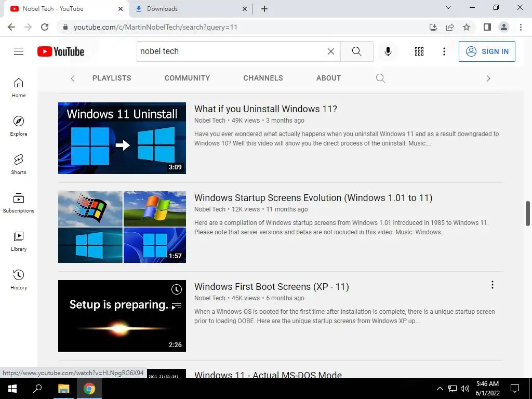This screenshot has width=532, height=399.
Task: Open a new browser tab
Action: pos(264,9)
